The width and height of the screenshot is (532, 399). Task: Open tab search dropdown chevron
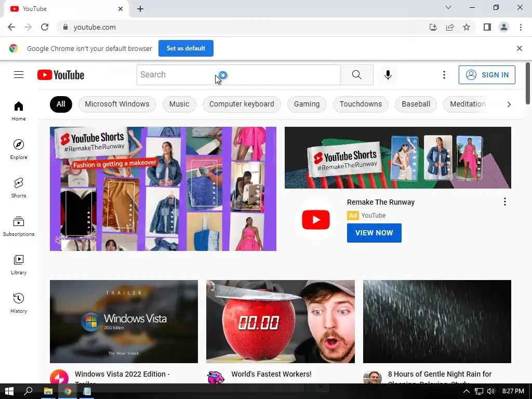(448, 7)
